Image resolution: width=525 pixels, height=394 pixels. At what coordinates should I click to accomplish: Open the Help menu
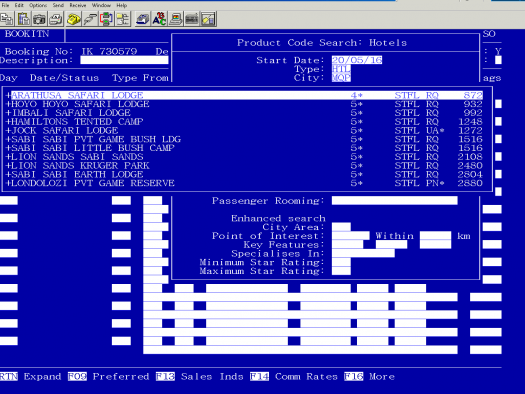122,5
